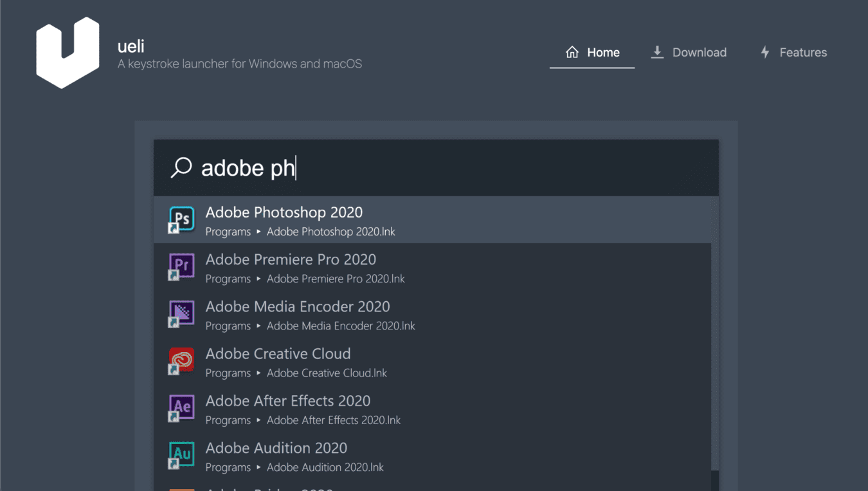The height and width of the screenshot is (491, 868).
Task: Click the Adobe Creative Cloud icon
Action: pos(181,360)
